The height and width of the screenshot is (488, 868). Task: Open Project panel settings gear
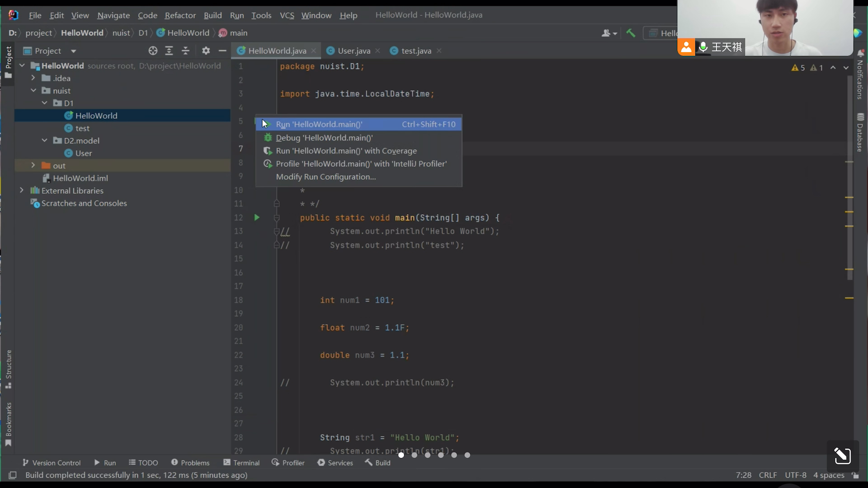click(206, 51)
